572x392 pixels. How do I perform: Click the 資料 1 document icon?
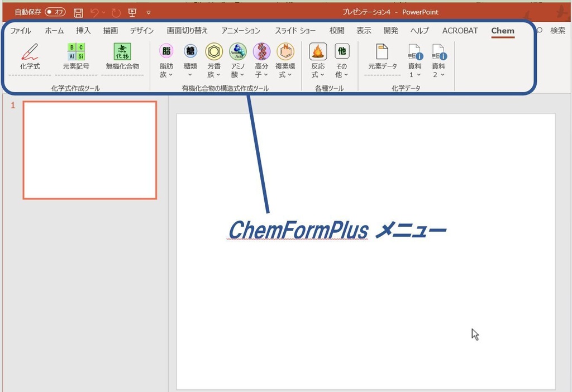click(x=415, y=52)
